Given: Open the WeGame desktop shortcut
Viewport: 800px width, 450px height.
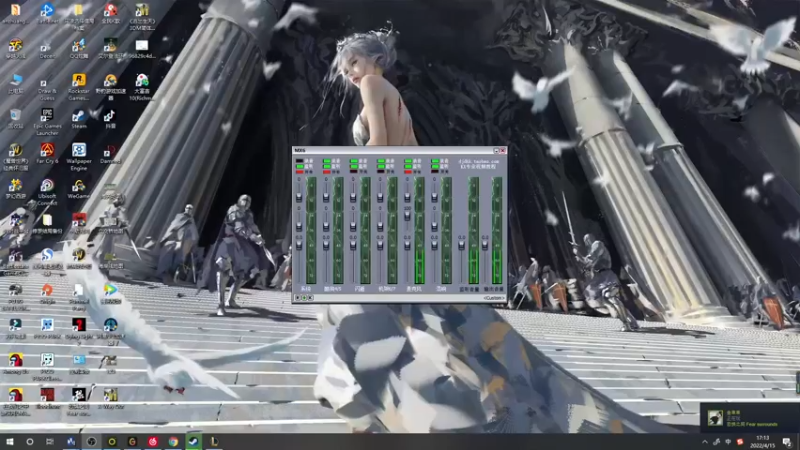Looking at the screenshot, I should pyautogui.click(x=79, y=189).
